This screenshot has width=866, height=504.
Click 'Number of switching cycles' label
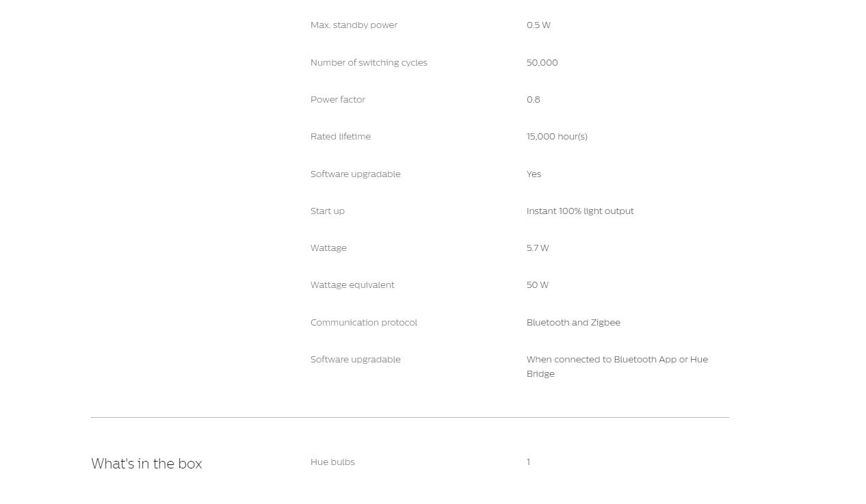369,63
